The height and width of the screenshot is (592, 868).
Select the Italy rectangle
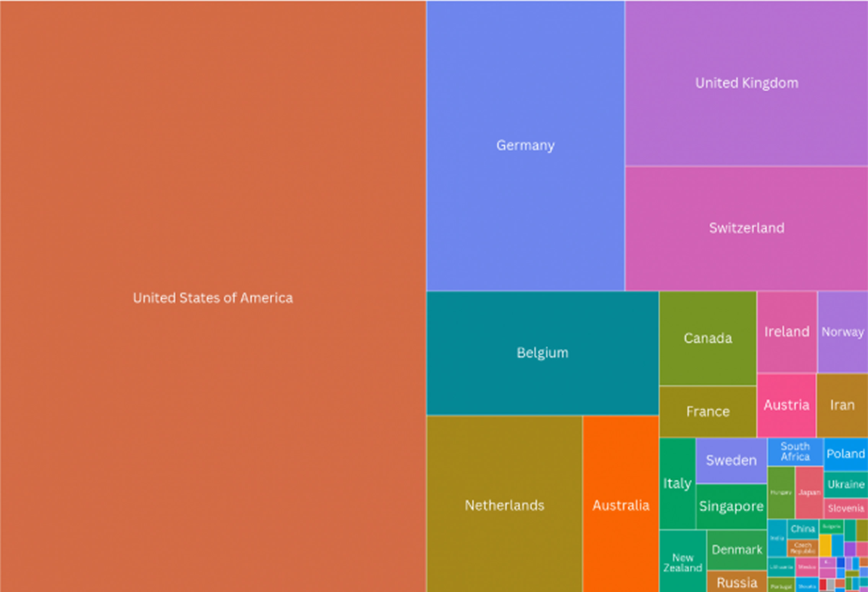(677, 483)
